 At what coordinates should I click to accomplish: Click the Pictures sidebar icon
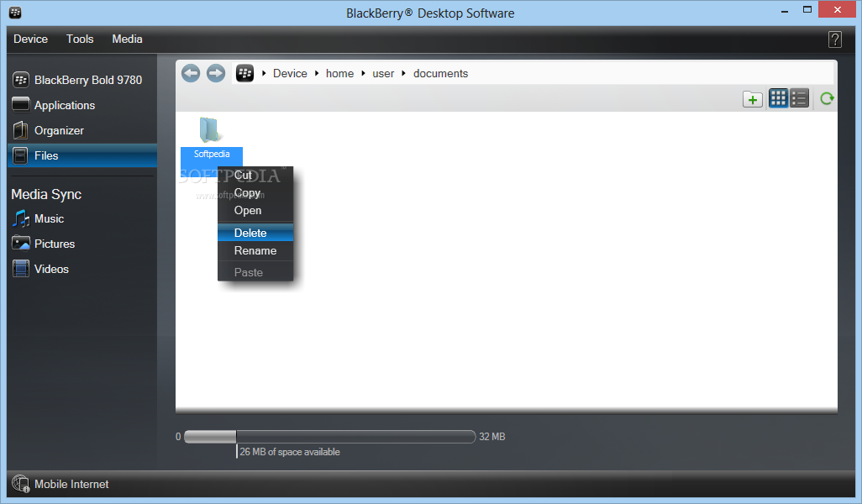coord(21,243)
